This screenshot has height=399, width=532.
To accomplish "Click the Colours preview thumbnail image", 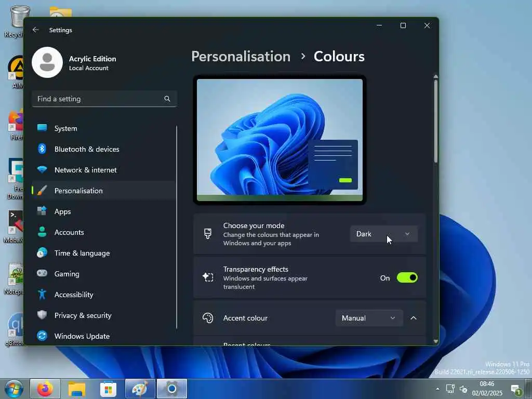I will (x=280, y=140).
